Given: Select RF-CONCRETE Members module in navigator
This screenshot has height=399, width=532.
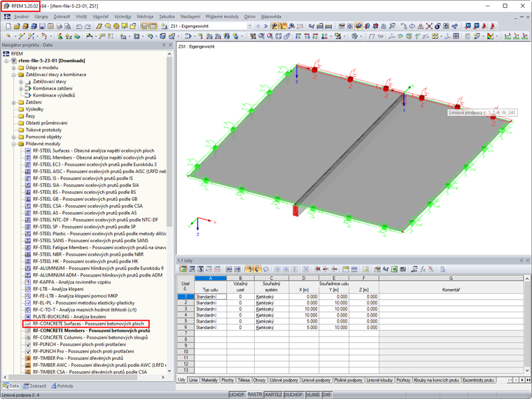Looking at the screenshot, I should pyautogui.click(x=91, y=330).
